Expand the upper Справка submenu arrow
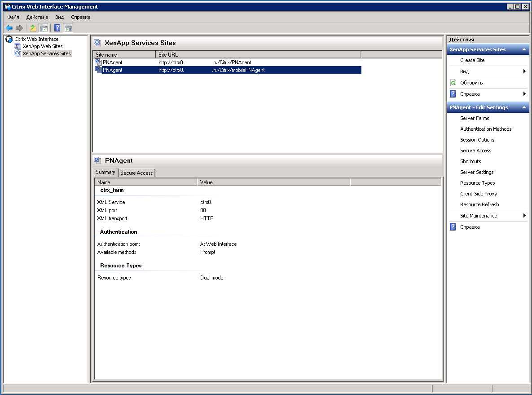Screen dimensions: 532x395 524,94
